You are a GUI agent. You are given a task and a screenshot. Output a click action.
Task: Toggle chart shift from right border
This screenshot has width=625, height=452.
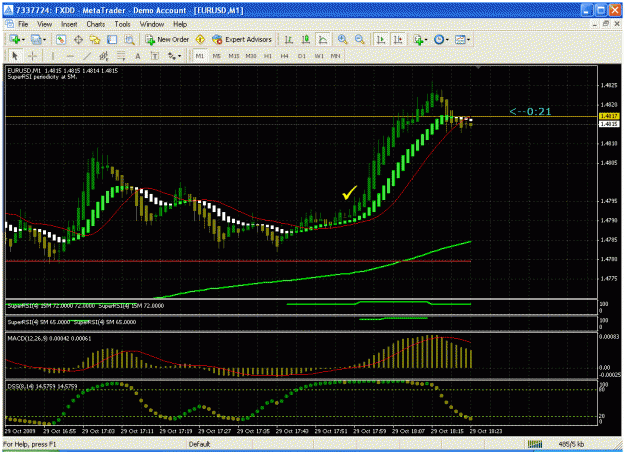point(398,39)
